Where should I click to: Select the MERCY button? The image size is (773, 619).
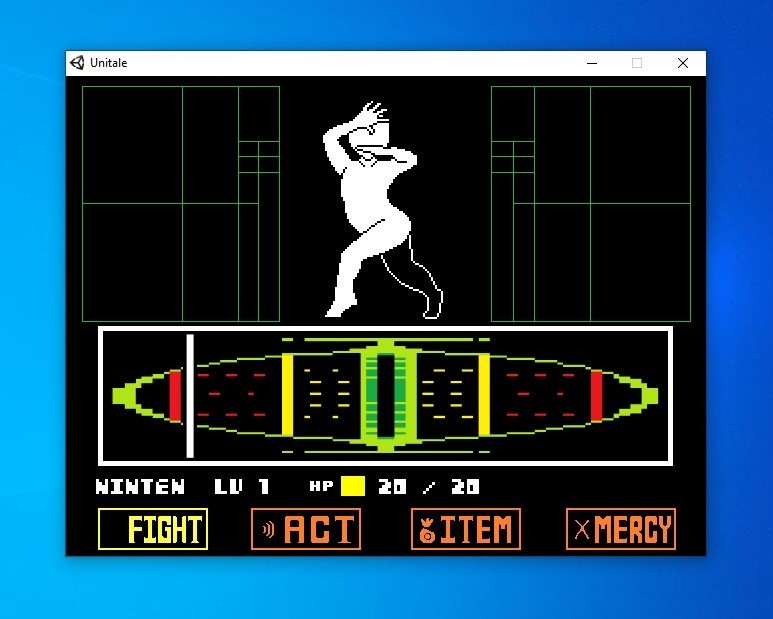pos(621,529)
